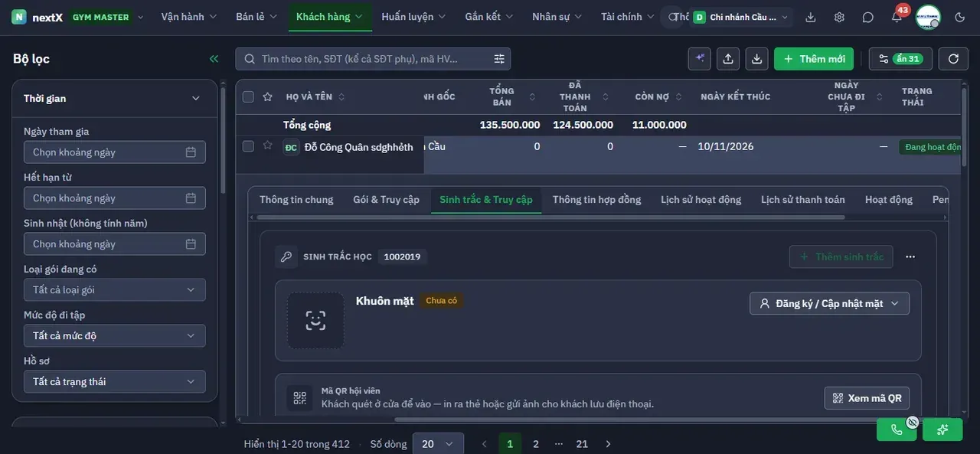Screen dimensions: 980x454
Task: Change the Số dòng rows-per-page dropdown
Action: (438, 444)
